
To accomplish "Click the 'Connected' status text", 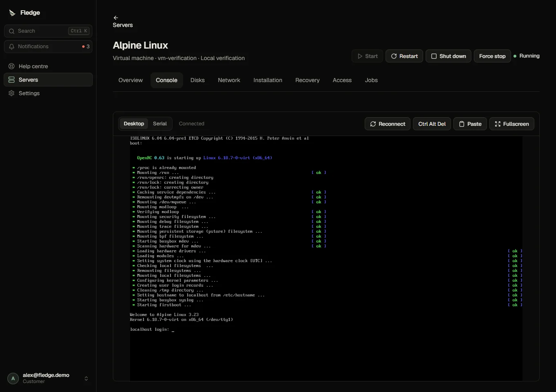I will [191, 124].
